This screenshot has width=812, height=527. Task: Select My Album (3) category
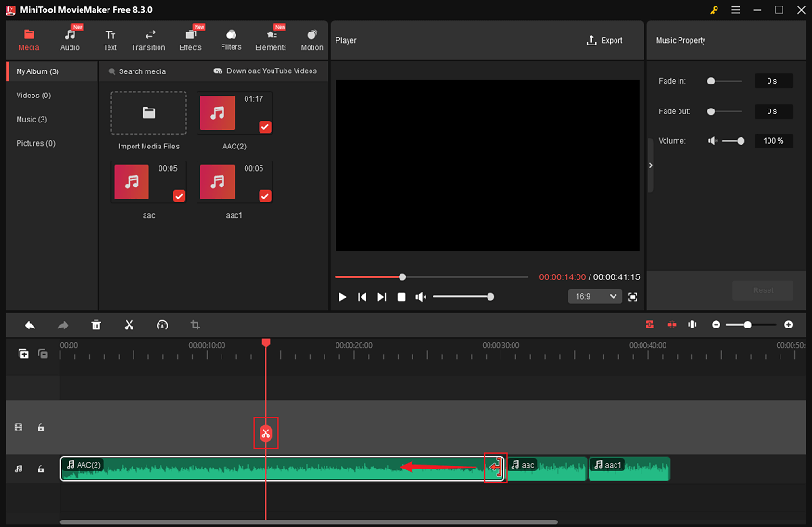pos(52,71)
